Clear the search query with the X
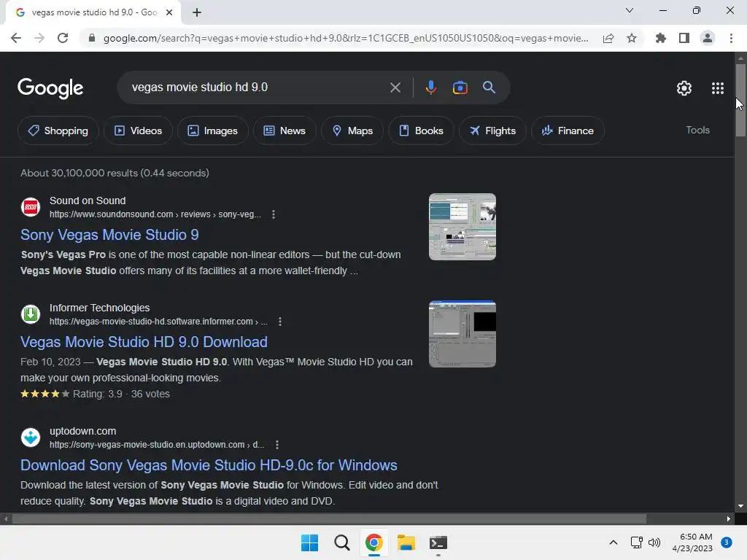 click(395, 87)
